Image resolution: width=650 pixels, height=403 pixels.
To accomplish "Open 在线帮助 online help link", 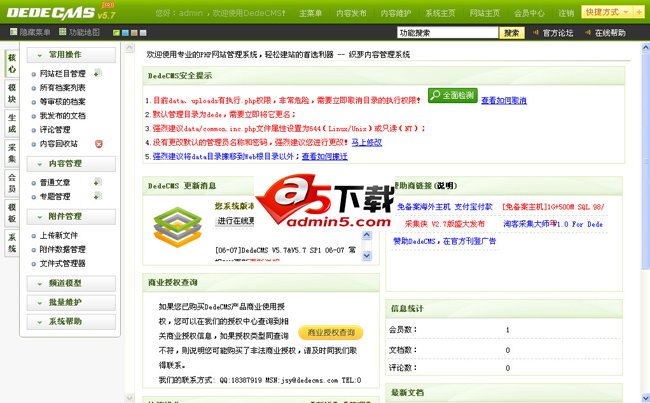I will (x=610, y=33).
